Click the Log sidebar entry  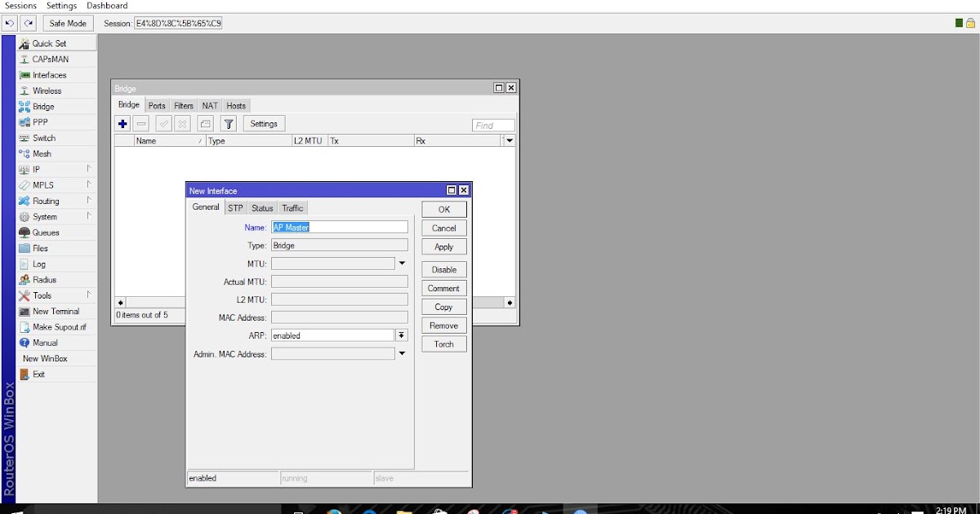point(38,264)
